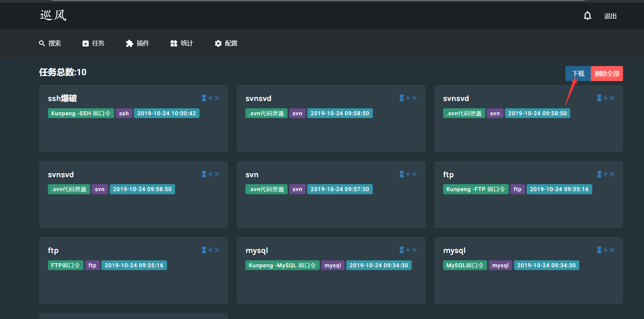Click plus icon on Kunpeng -FTP task card
The width and height of the screenshot is (644, 319).
(606, 174)
